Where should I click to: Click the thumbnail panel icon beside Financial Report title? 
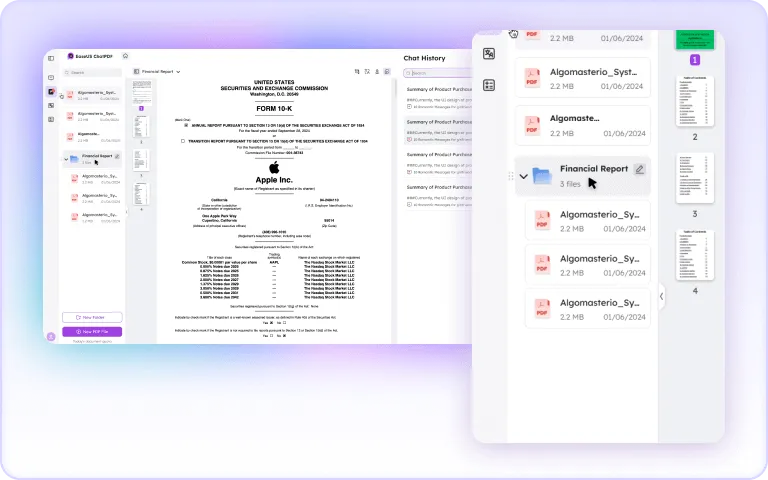click(137, 72)
